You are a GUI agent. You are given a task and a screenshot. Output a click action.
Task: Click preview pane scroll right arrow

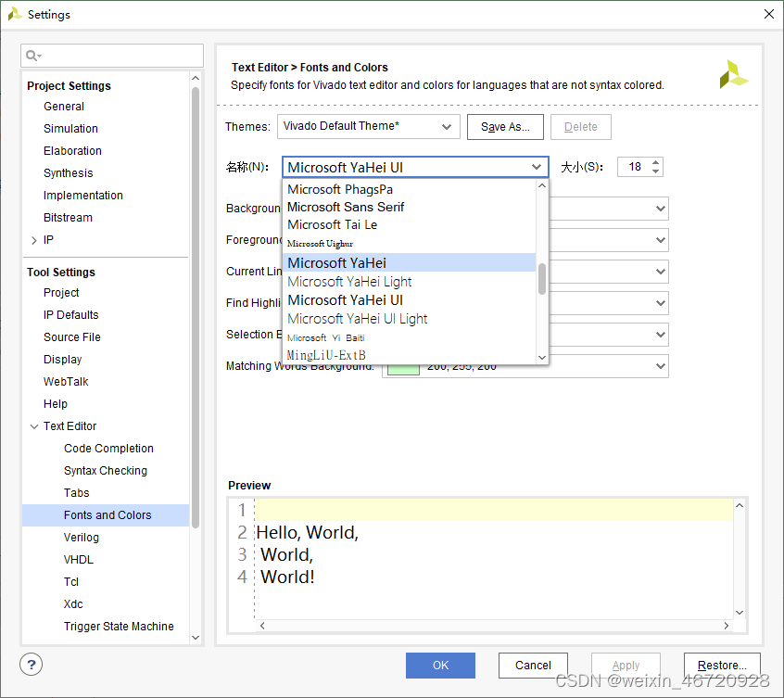tap(726, 626)
